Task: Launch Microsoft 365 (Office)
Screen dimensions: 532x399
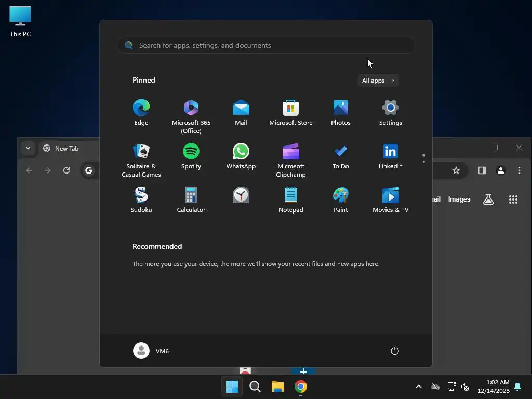Action: [191, 117]
